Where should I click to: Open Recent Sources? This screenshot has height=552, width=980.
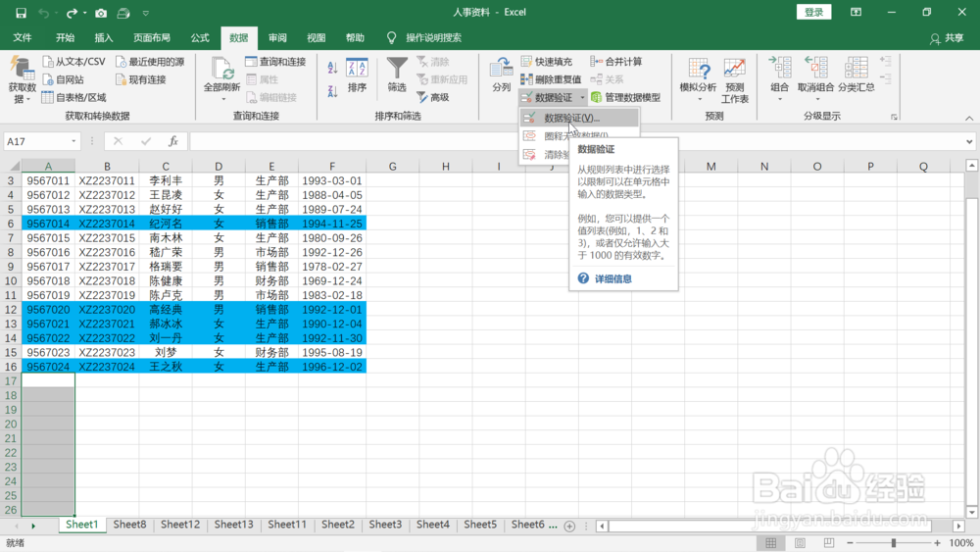(x=150, y=61)
